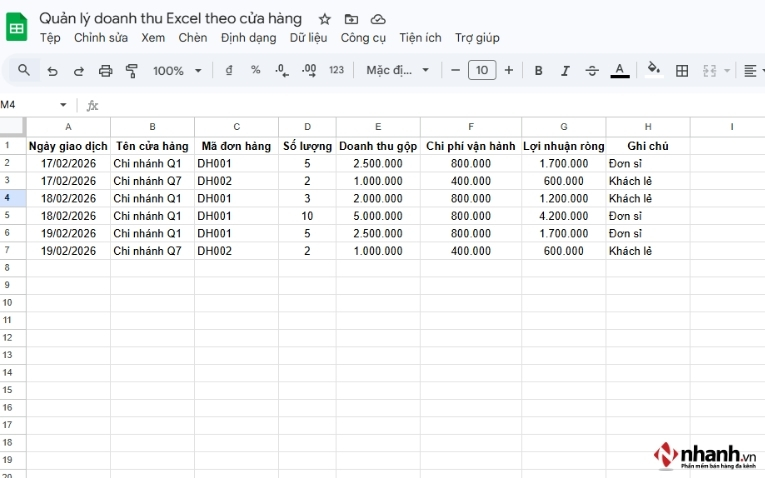Select 'Chi nhánh Q7' in row 3
The height and width of the screenshot is (478, 765).
click(152, 181)
